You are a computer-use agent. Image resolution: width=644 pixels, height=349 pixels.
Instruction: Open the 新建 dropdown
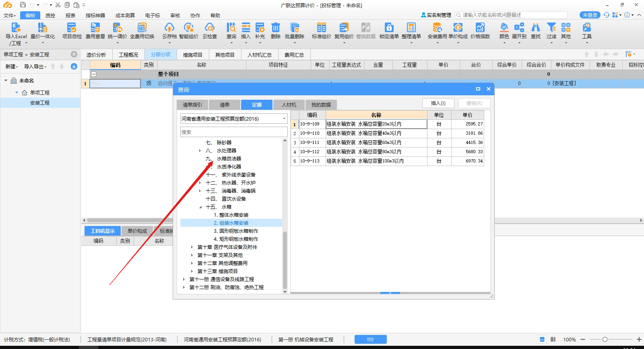click(x=11, y=67)
